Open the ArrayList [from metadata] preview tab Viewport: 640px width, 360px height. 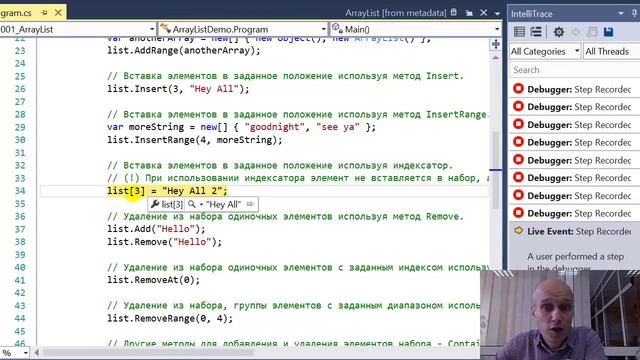[396, 13]
